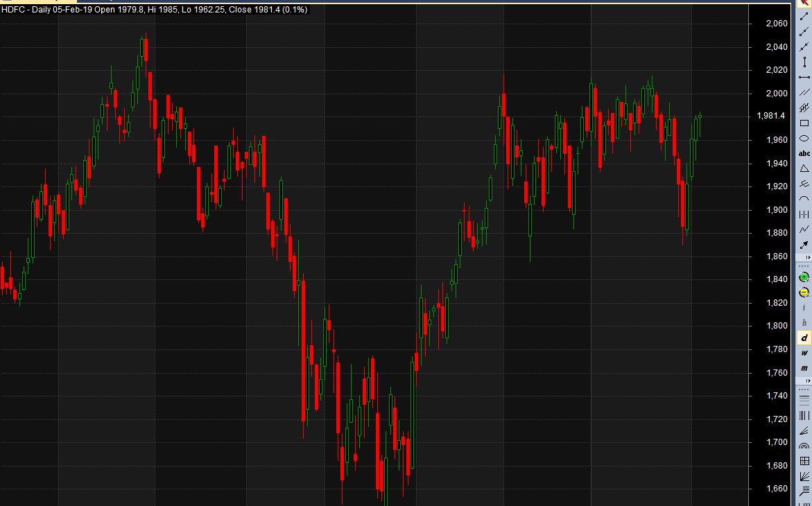The width and height of the screenshot is (812, 506).
Task: Click the yellow zoom out icon
Action: point(804,293)
